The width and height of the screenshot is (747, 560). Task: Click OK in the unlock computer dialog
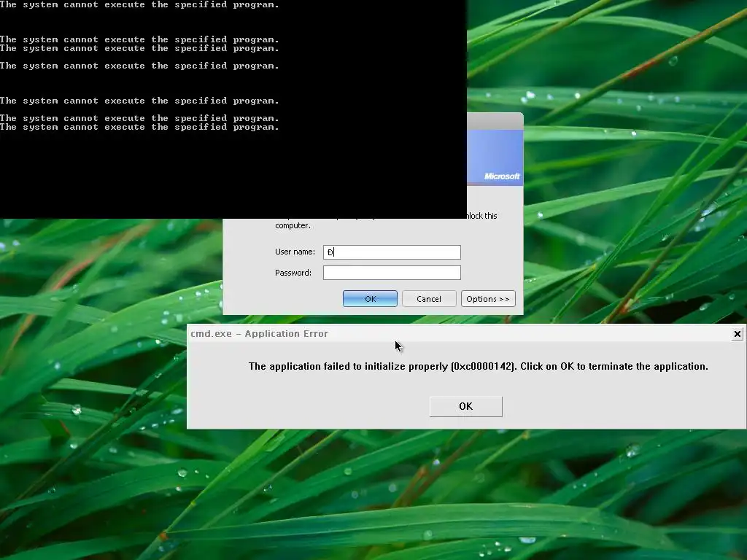(x=370, y=298)
